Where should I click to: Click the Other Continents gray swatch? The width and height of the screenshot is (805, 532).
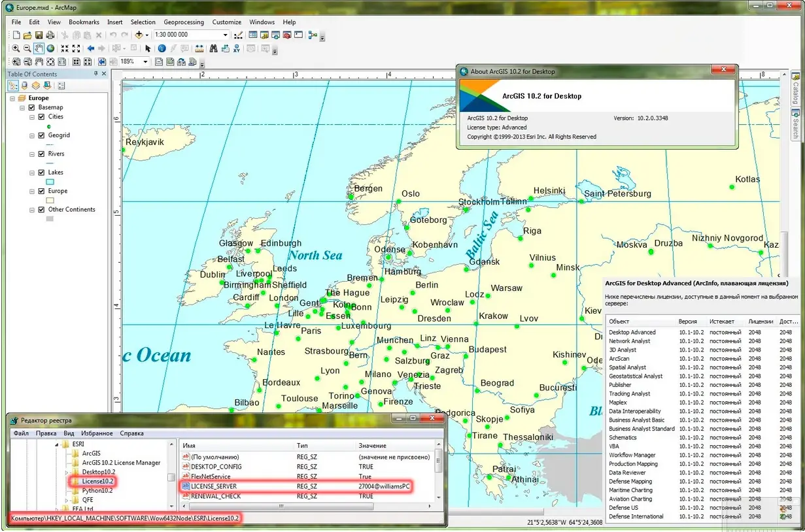(50, 219)
